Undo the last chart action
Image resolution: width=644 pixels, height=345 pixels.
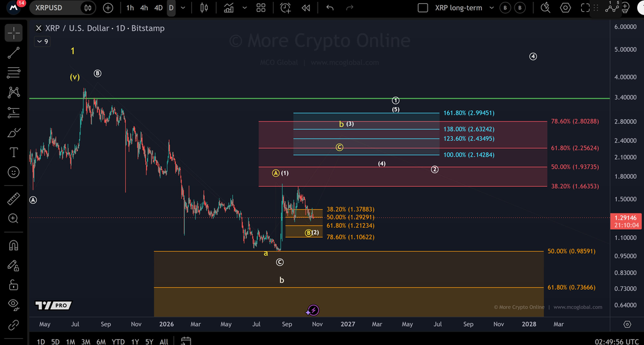coord(330,8)
